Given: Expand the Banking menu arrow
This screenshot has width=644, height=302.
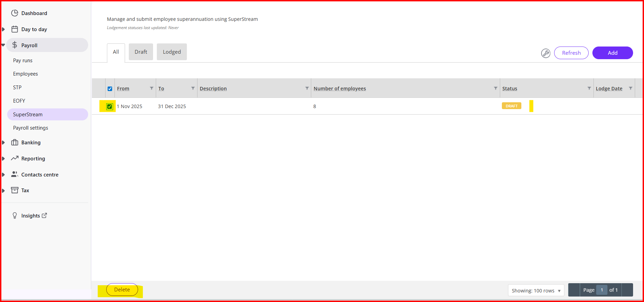Looking at the screenshot, I should tap(3, 143).
